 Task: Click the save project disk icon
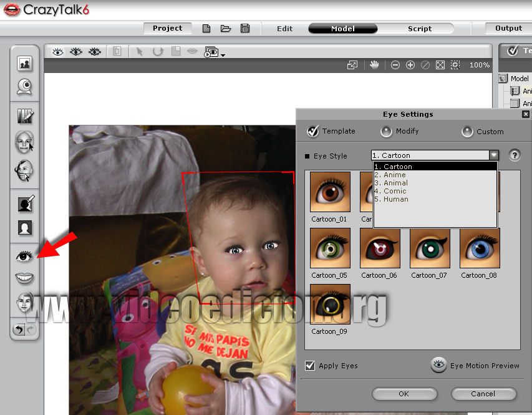[x=245, y=29]
